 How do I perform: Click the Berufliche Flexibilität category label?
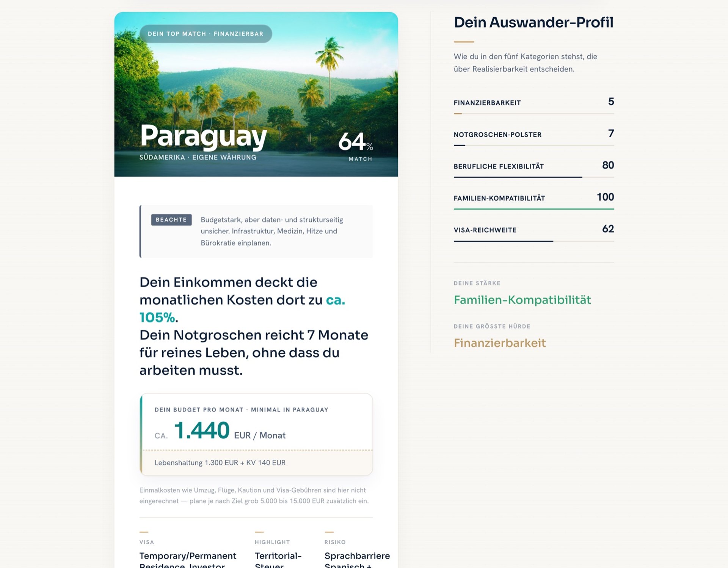tap(499, 166)
